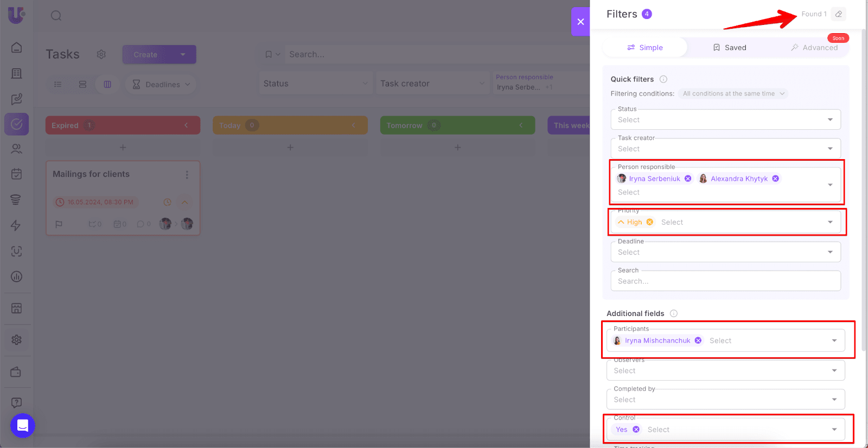This screenshot has width=868, height=448.
Task: Remove the High priority filter chip
Action: click(650, 222)
